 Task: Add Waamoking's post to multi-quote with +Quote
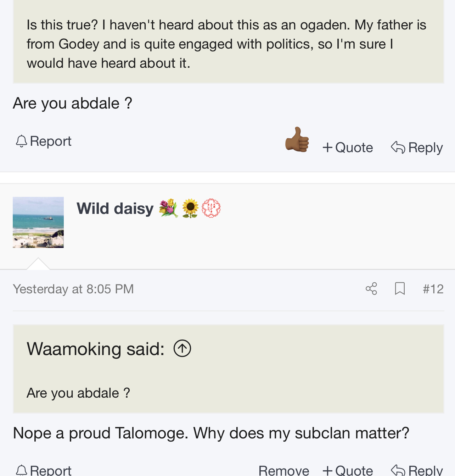click(x=348, y=148)
